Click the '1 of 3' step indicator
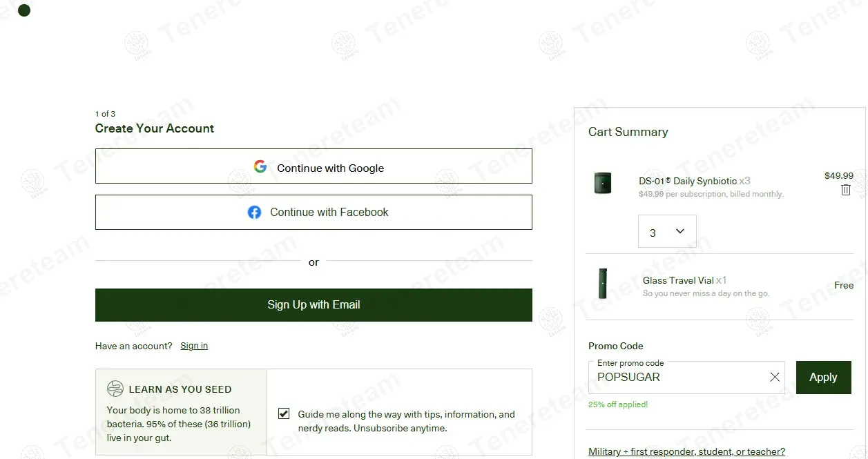 tap(105, 114)
